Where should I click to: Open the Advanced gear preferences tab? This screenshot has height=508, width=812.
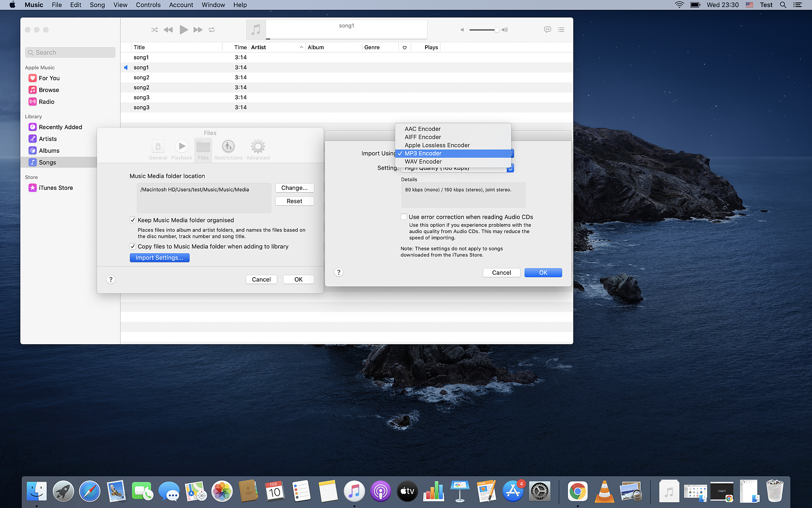[258, 147]
